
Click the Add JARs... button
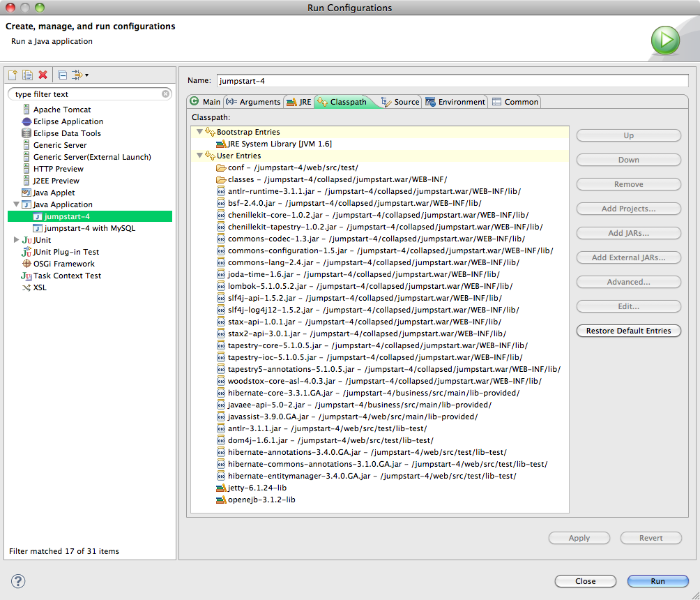click(x=629, y=233)
